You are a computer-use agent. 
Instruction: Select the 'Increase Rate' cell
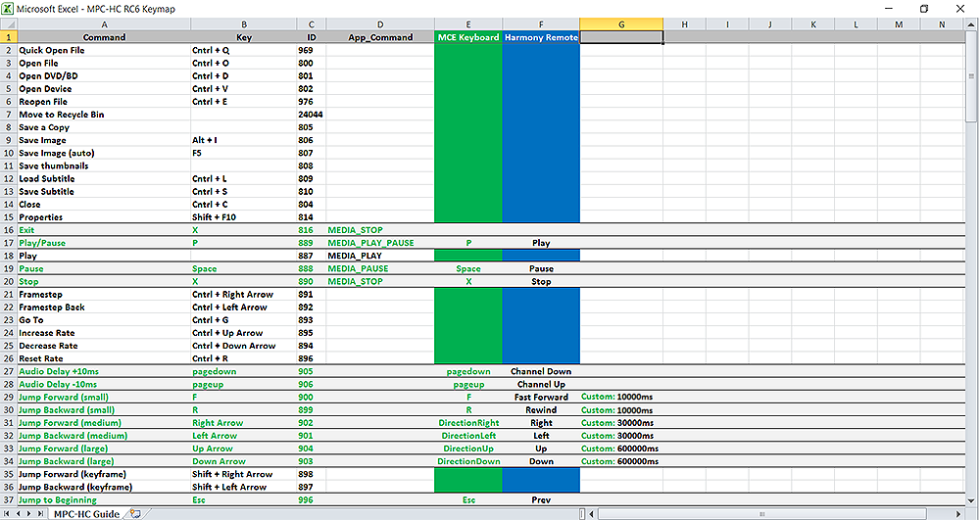pos(104,333)
